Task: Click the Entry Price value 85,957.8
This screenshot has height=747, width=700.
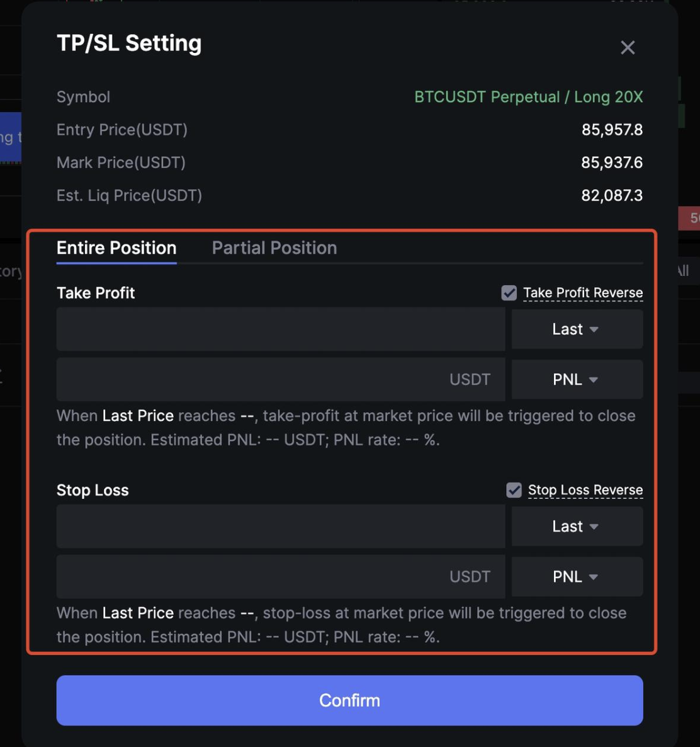Action: [612, 130]
